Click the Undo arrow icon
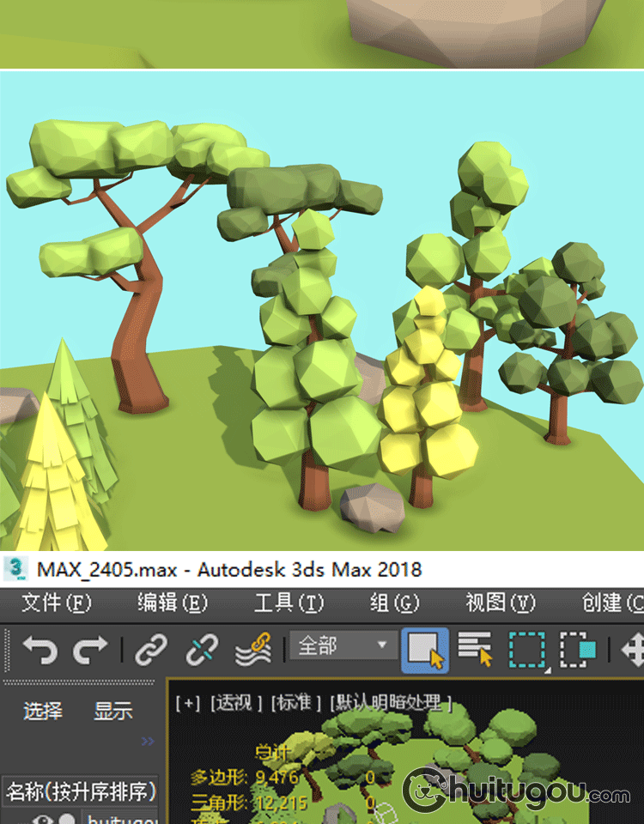Image resolution: width=644 pixels, height=824 pixels. coord(39,650)
